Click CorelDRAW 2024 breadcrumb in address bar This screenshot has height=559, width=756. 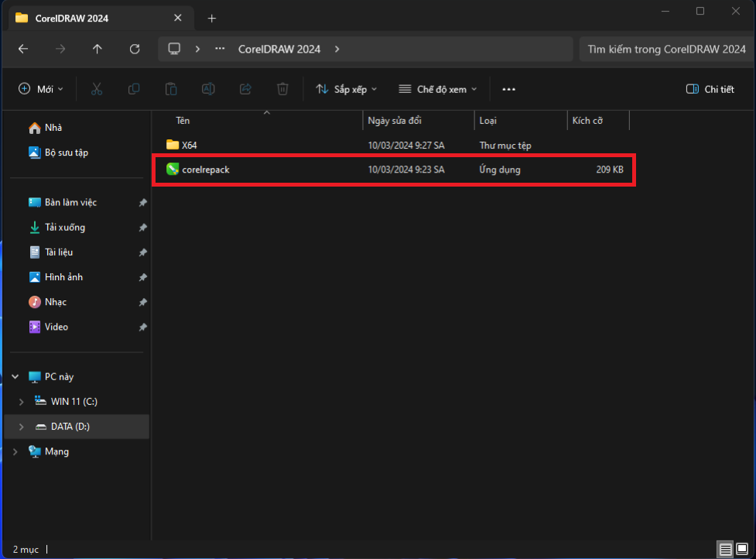click(x=279, y=50)
